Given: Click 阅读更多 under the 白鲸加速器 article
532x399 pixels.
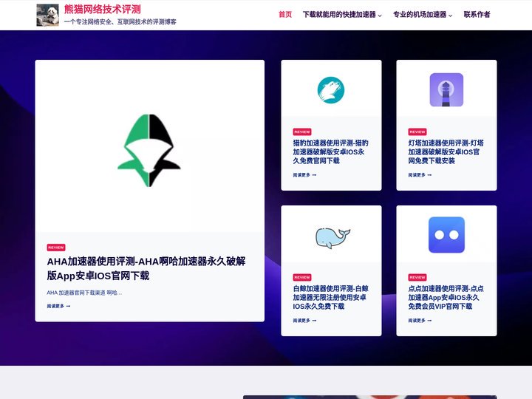Looking at the screenshot, I should coord(304,321).
